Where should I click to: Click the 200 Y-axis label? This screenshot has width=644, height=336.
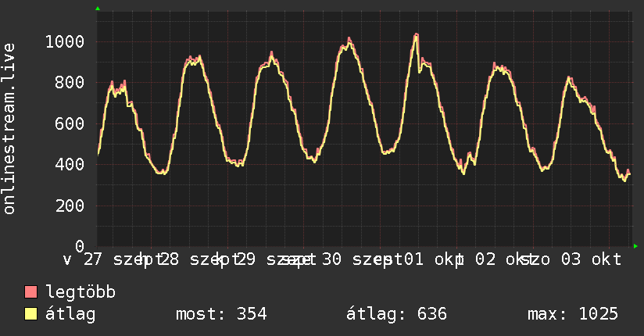coord(70,206)
